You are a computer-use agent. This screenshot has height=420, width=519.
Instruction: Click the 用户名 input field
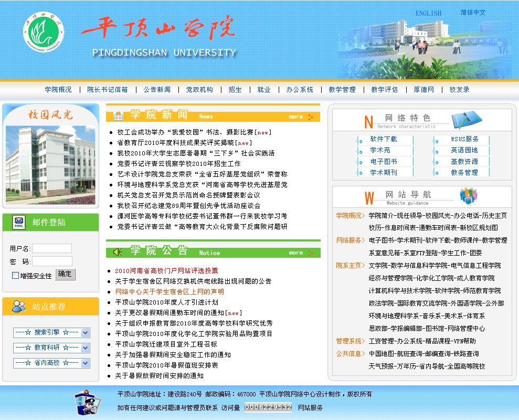pos(52,248)
